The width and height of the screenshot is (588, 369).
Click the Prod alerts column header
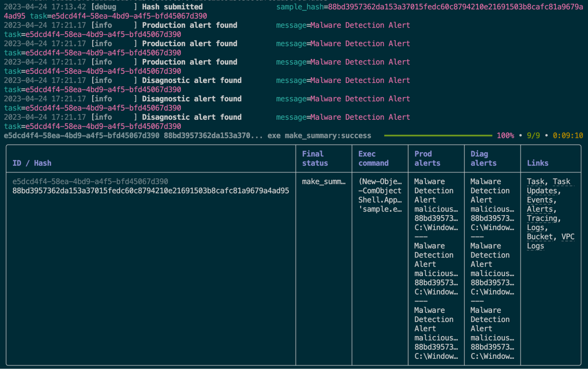click(427, 159)
